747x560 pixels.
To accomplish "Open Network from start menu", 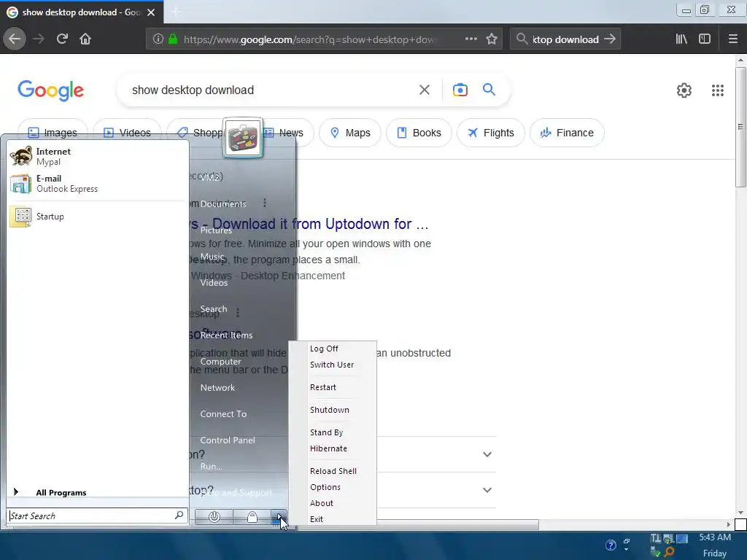I will [x=217, y=388].
